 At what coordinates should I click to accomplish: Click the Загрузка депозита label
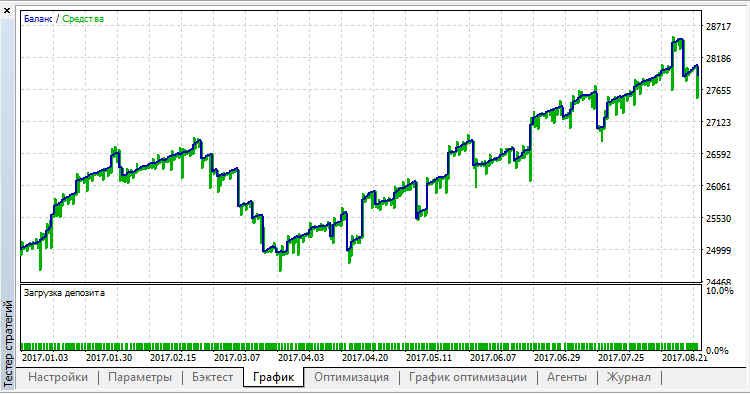coord(64,293)
